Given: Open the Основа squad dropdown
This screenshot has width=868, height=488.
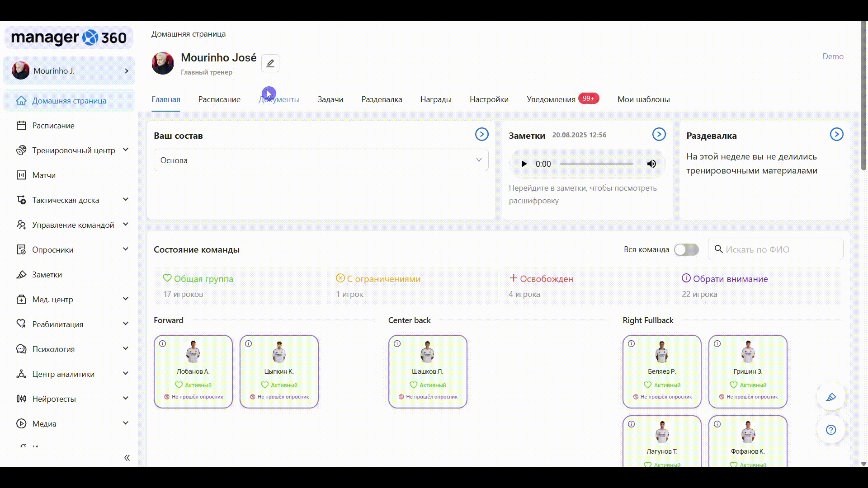Looking at the screenshot, I should (x=321, y=160).
